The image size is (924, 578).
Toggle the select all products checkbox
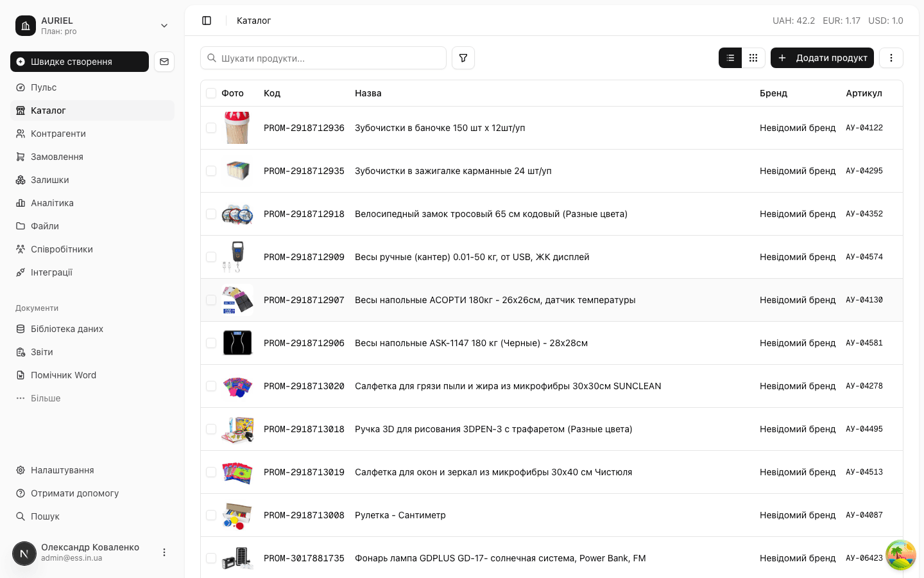coord(211,93)
